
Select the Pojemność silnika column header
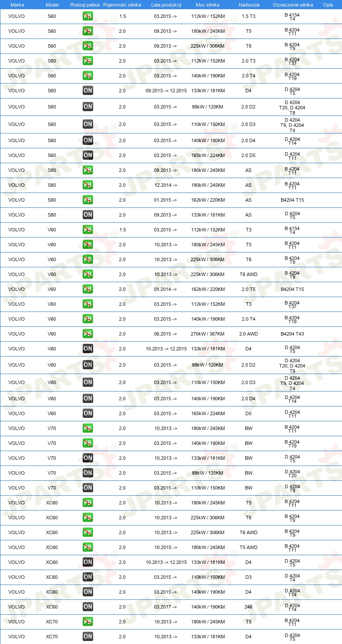coord(122,4)
